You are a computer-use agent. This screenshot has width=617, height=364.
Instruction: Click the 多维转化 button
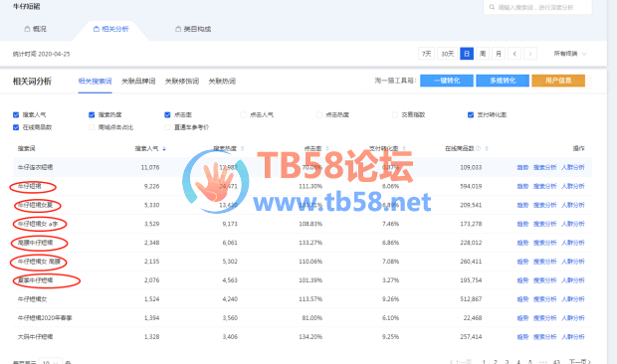pyautogui.click(x=503, y=81)
